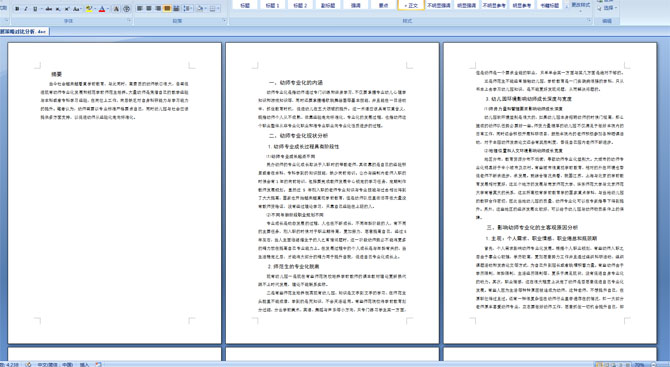Apply the 正文 style
The image size is (670, 367).
click(x=411, y=5)
